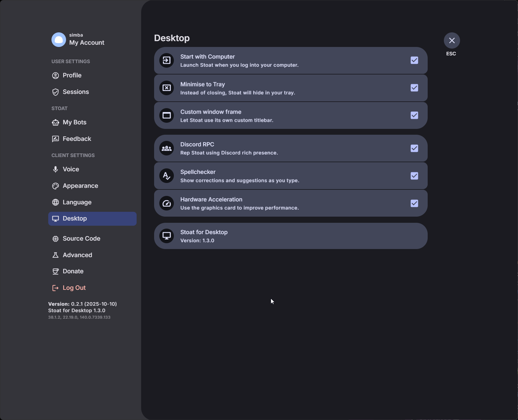Turn off Discord RPC checkbox
The width and height of the screenshot is (518, 420).
point(414,148)
